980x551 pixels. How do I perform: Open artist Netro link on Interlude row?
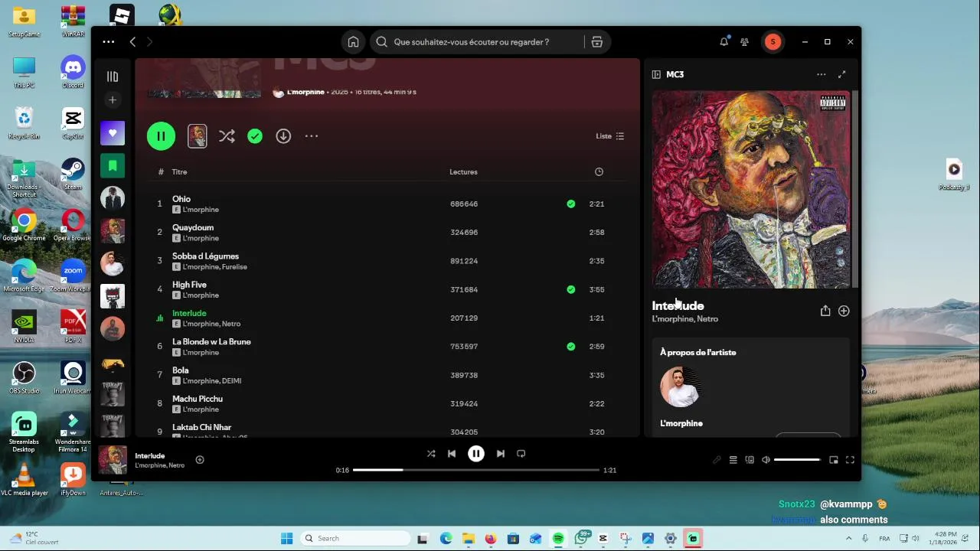231,324
